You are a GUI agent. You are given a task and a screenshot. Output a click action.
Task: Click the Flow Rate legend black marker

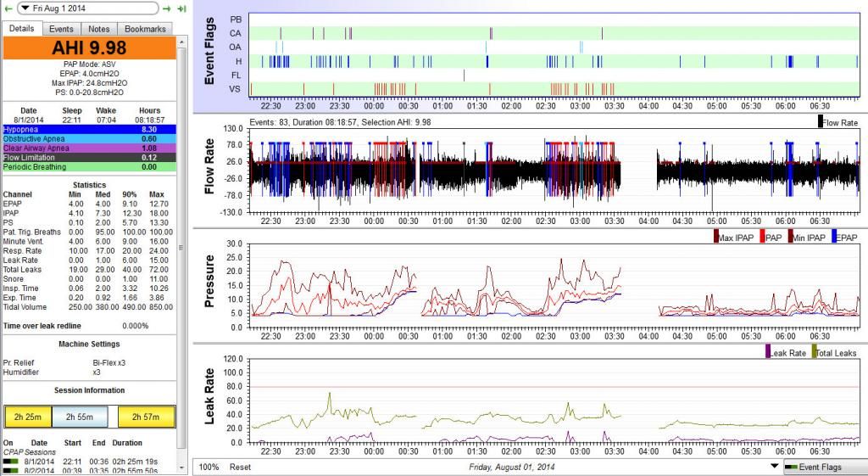[x=821, y=122]
